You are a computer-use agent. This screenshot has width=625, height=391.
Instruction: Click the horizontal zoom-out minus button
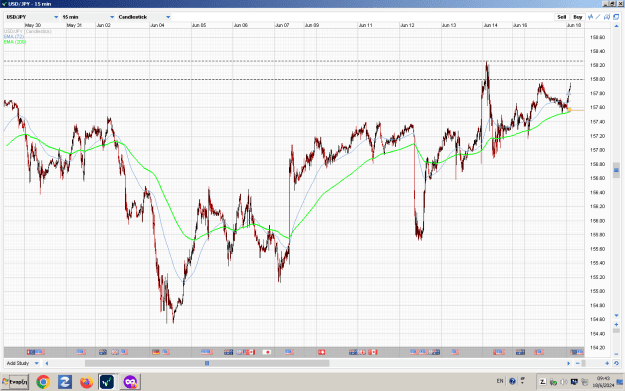pyautogui.click(x=578, y=363)
